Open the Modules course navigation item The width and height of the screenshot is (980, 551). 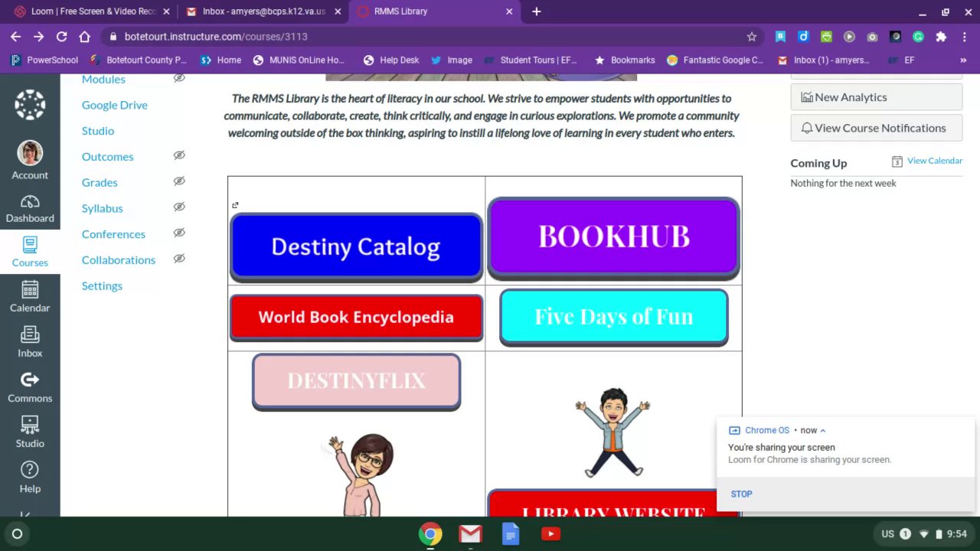pyautogui.click(x=103, y=79)
